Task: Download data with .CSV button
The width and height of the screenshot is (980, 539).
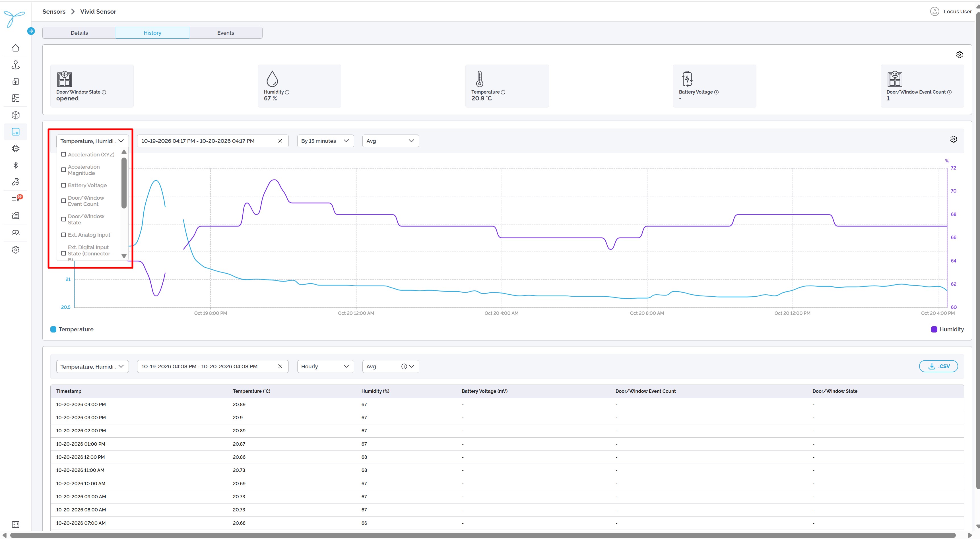Action: pos(938,366)
